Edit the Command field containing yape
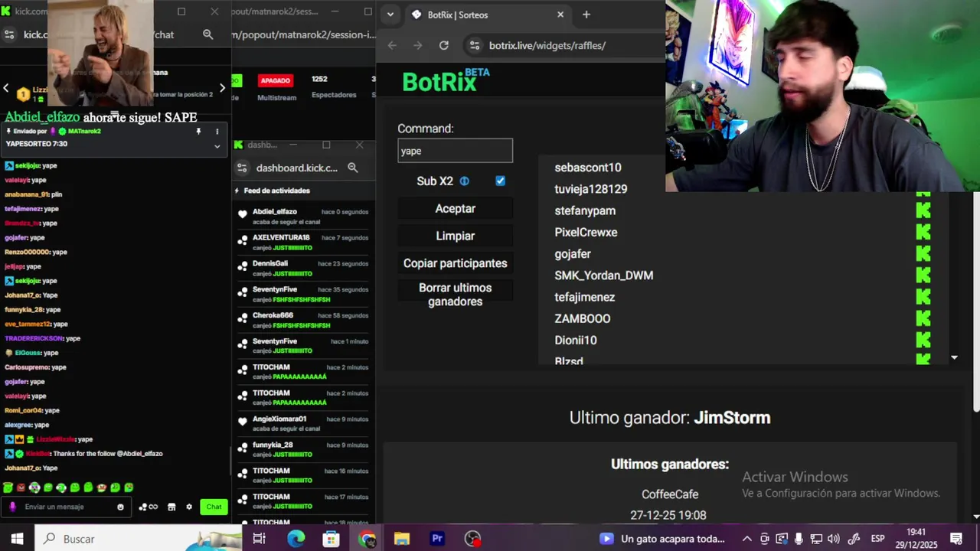 coord(455,151)
